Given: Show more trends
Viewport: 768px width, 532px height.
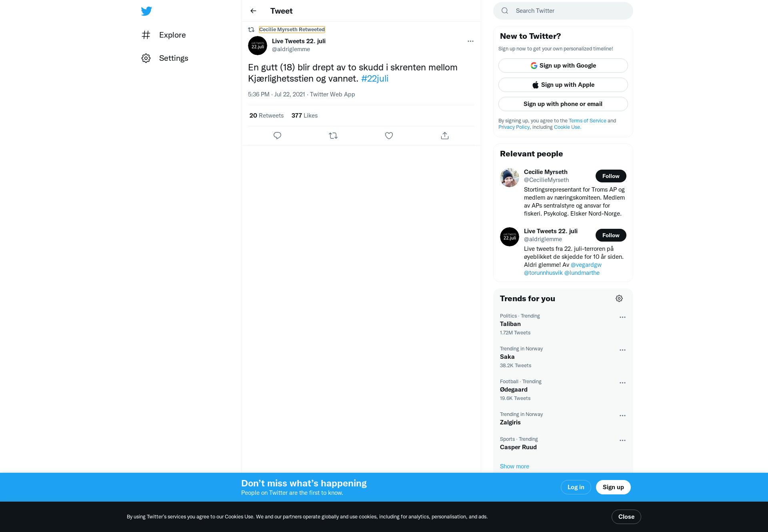Looking at the screenshot, I should (x=514, y=466).
